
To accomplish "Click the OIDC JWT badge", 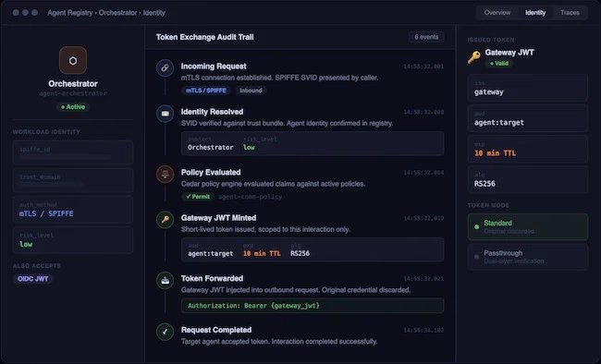I will point(33,279).
